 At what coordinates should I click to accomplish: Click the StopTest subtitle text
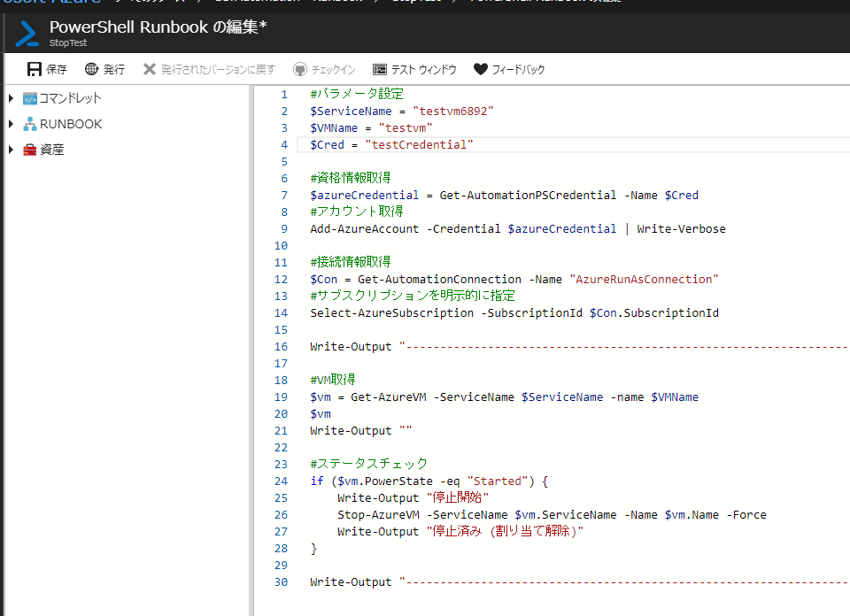coord(68,42)
